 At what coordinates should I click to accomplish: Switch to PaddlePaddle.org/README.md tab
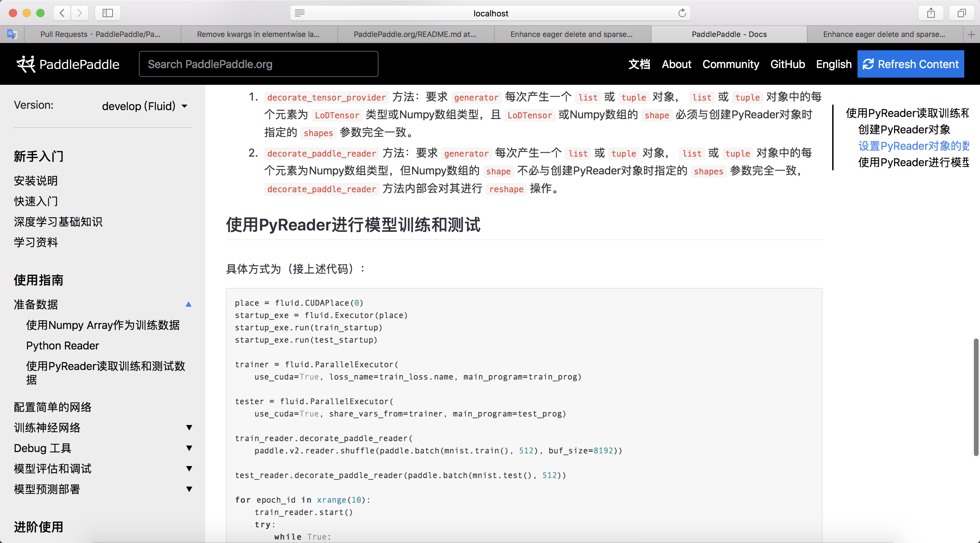[415, 34]
